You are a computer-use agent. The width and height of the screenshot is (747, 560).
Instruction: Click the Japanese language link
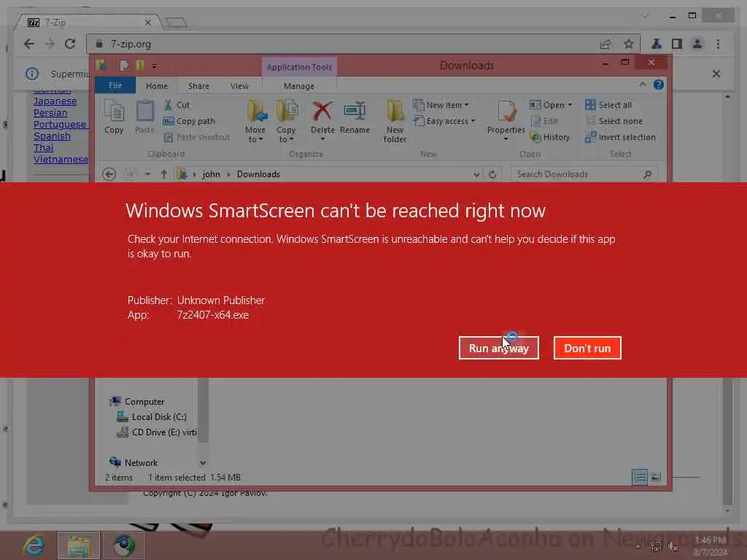55,101
